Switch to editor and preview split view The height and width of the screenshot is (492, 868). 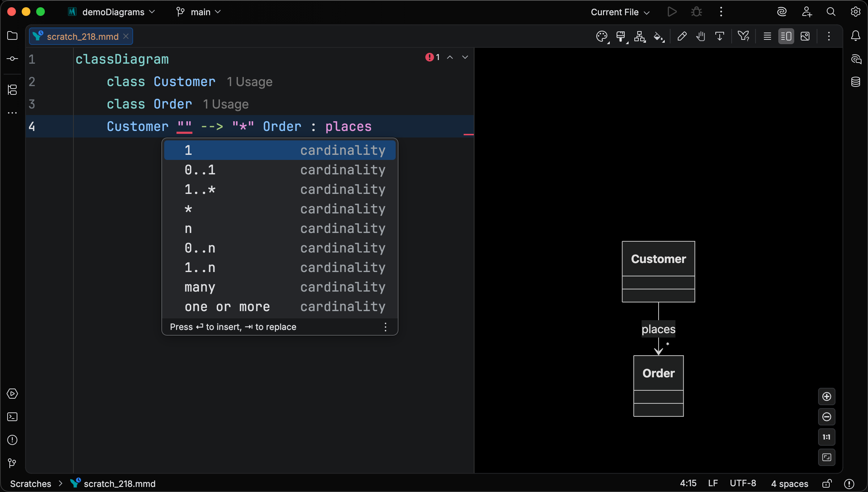pyautogui.click(x=786, y=36)
